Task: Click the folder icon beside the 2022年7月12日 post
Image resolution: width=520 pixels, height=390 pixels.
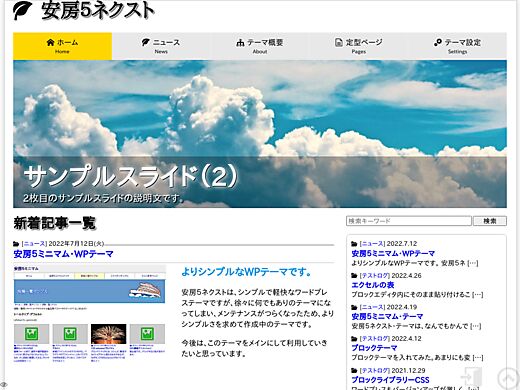Action: 16,244
